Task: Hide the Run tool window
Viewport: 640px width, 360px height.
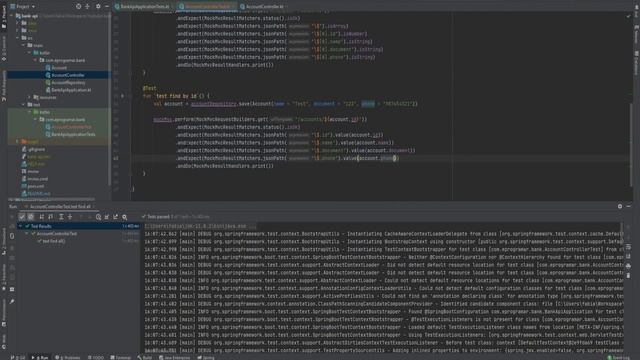Action: [x=629, y=207]
